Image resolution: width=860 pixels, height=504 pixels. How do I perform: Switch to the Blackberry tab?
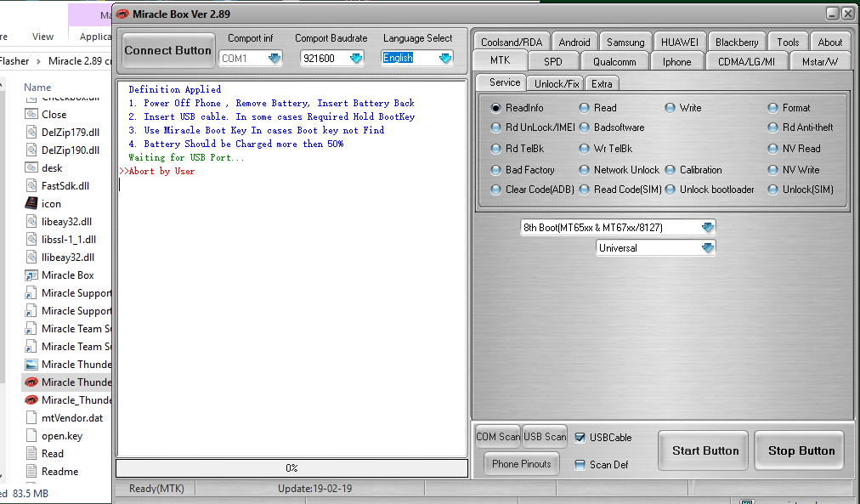737,42
